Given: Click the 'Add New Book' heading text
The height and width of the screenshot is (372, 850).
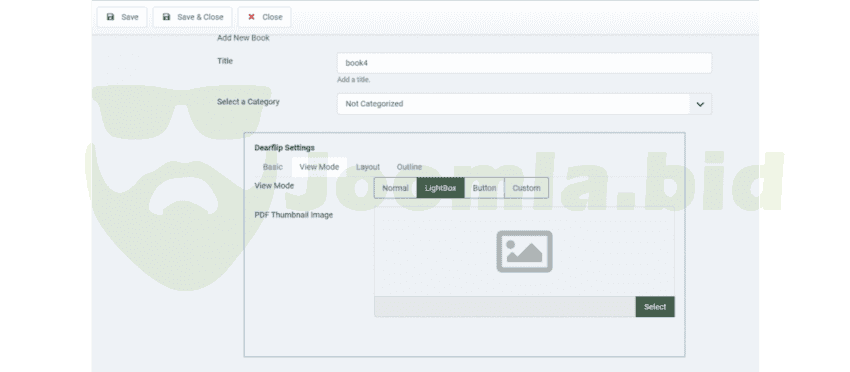Looking at the screenshot, I should [243, 38].
